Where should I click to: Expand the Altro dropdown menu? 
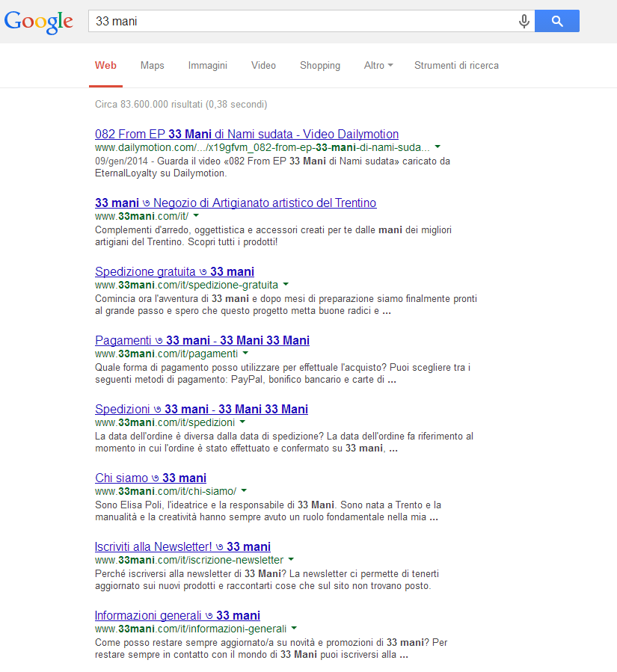coord(378,66)
